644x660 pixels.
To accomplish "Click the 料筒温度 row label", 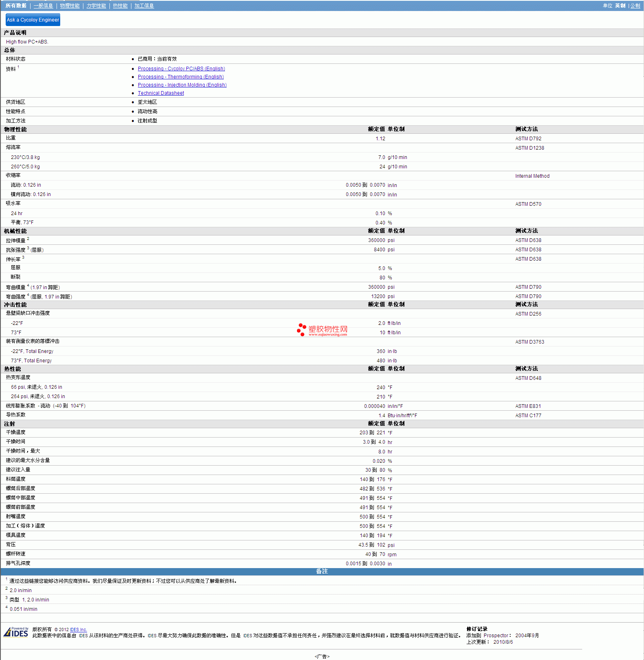I will pos(15,479).
